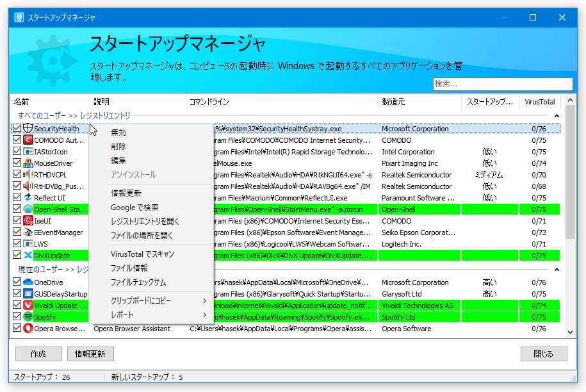This screenshot has height=392, width=586.
Task: Sort by the 製造元 column header
Action: coord(419,102)
